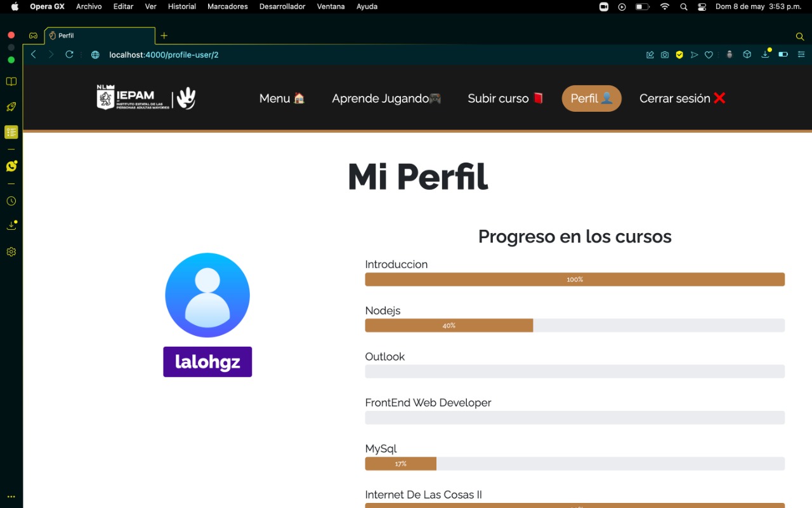Click the tab search magnifier icon
This screenshot has width=812, height=508.
(x=800, y=36)
